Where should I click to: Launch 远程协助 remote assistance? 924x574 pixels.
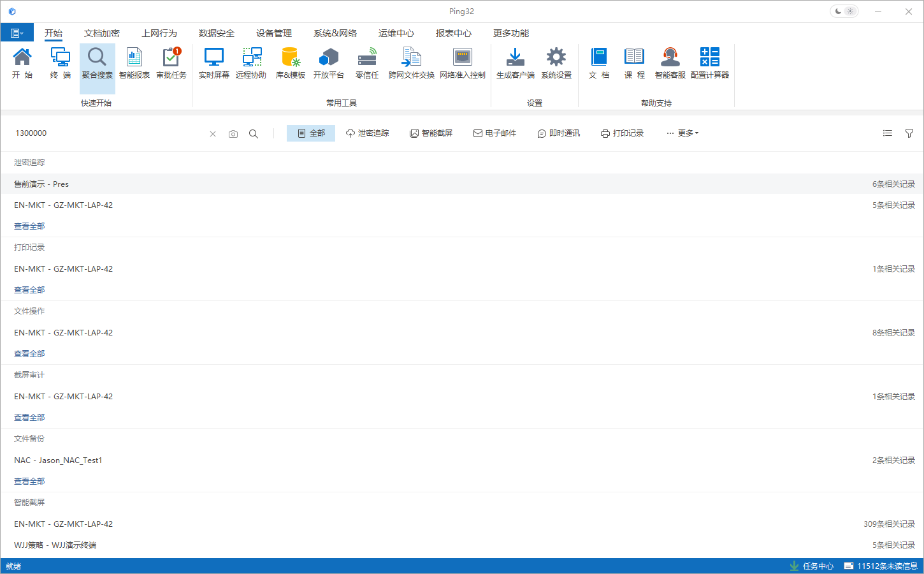click(x=251, y=63)
